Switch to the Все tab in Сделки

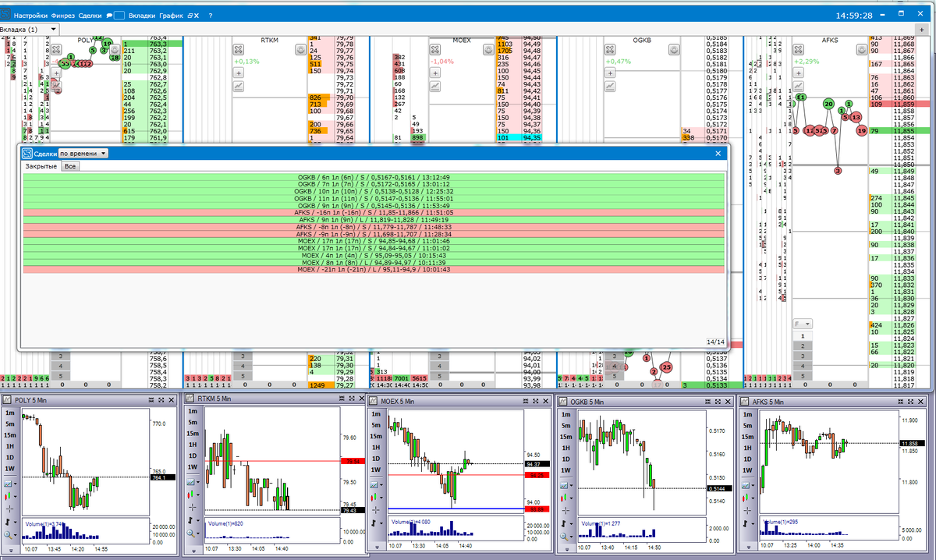tap(70, 166)
